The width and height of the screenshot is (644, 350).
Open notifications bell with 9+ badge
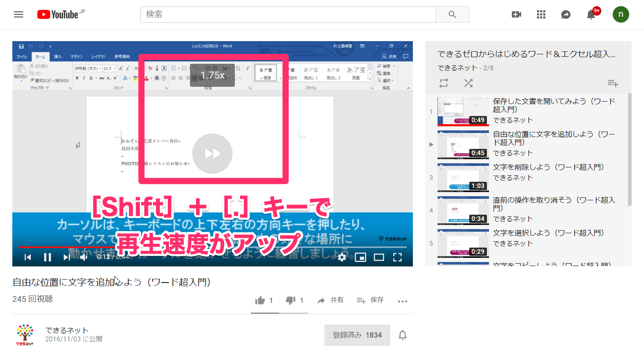click(591, 14)
